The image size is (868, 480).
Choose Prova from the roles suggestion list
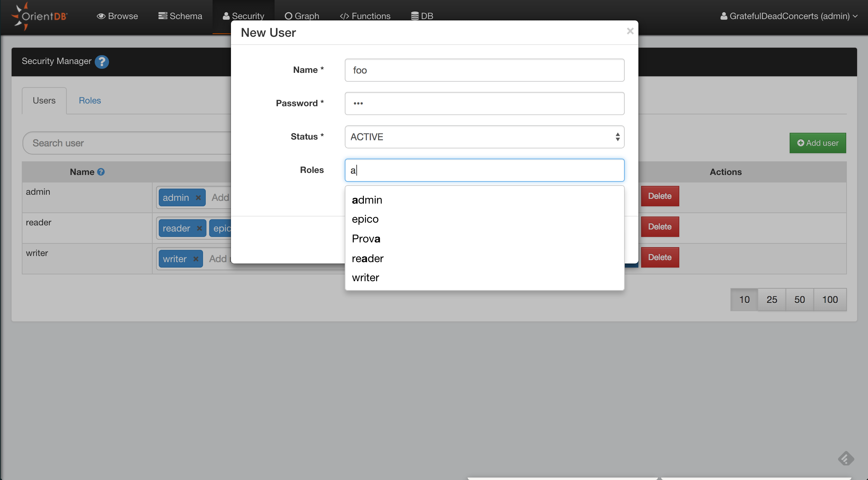click(x=366, y=239)
